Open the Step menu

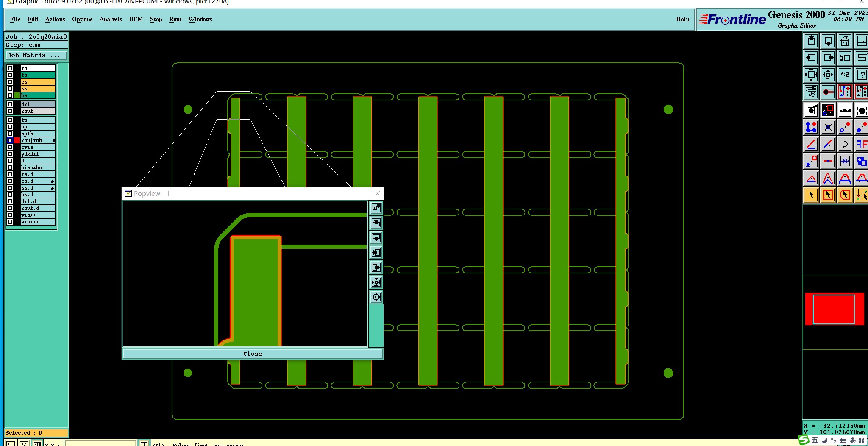156,19
